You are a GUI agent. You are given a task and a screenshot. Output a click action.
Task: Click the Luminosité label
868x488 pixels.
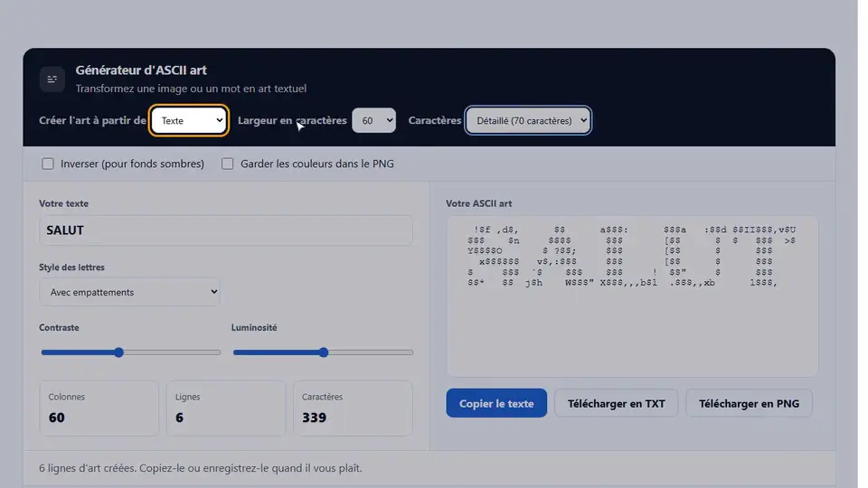tap(254, 327)
